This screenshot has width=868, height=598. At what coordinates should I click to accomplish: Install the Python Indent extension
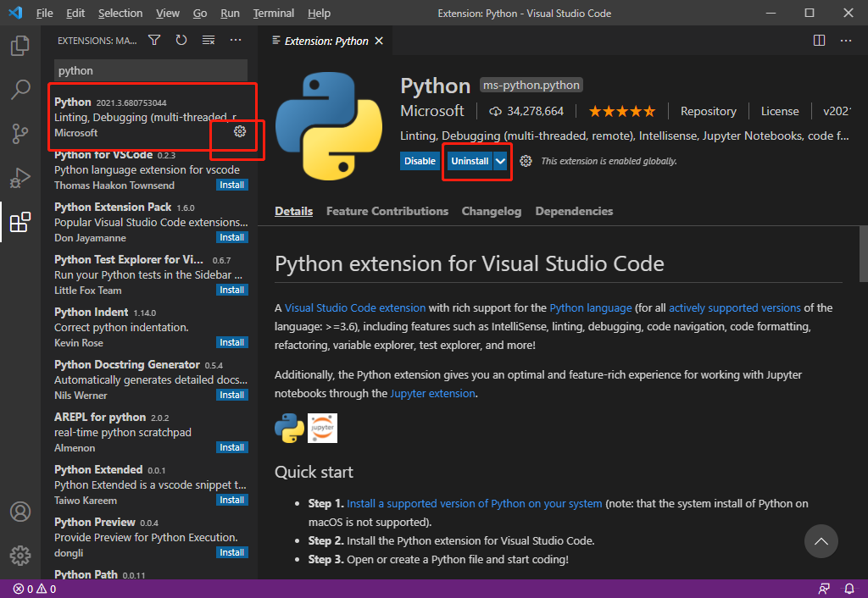(231, 341)
